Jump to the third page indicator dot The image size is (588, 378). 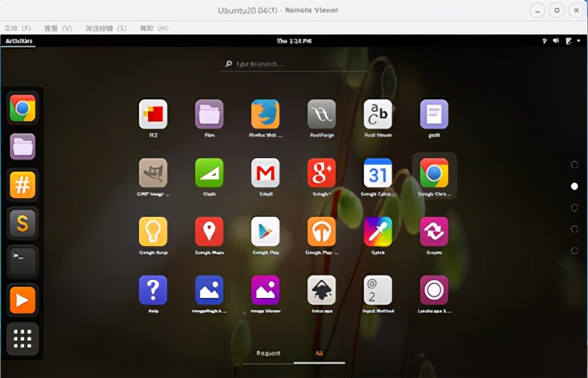574,207
